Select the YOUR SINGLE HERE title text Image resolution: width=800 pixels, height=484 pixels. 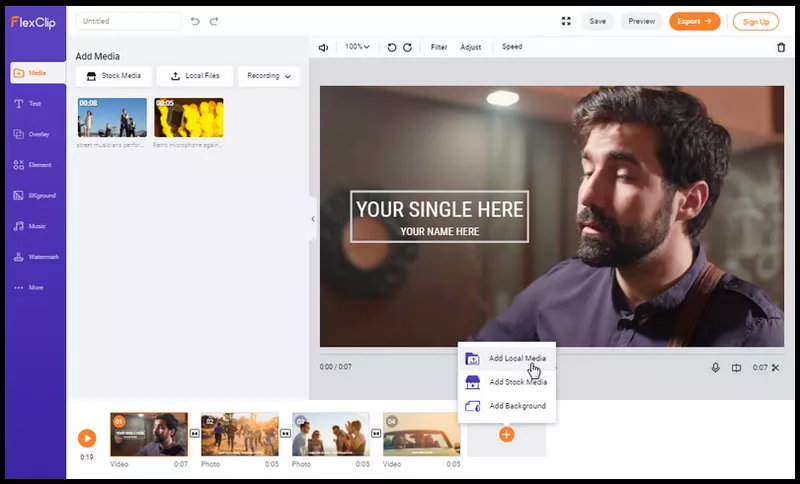pos(439,210)
